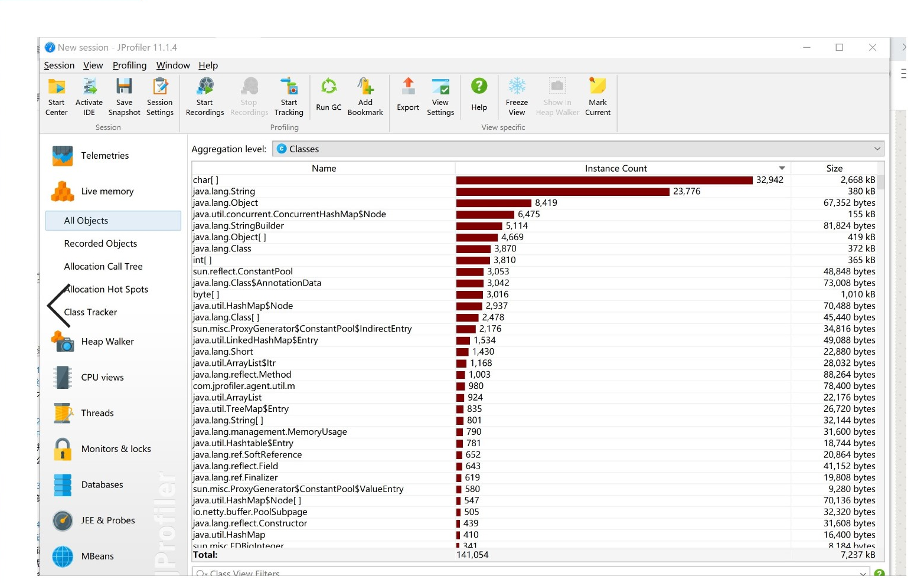Screen dimensions: 924x583
Task: Expand the Aggregation level Classes dropdown
Action: coord(579,149)
